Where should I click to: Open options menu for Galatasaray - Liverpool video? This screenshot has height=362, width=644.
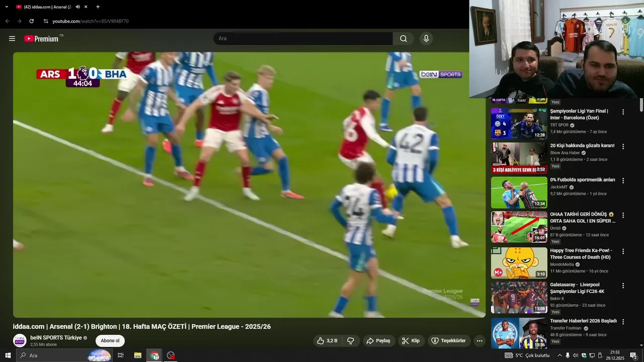[x=623, y=286]
